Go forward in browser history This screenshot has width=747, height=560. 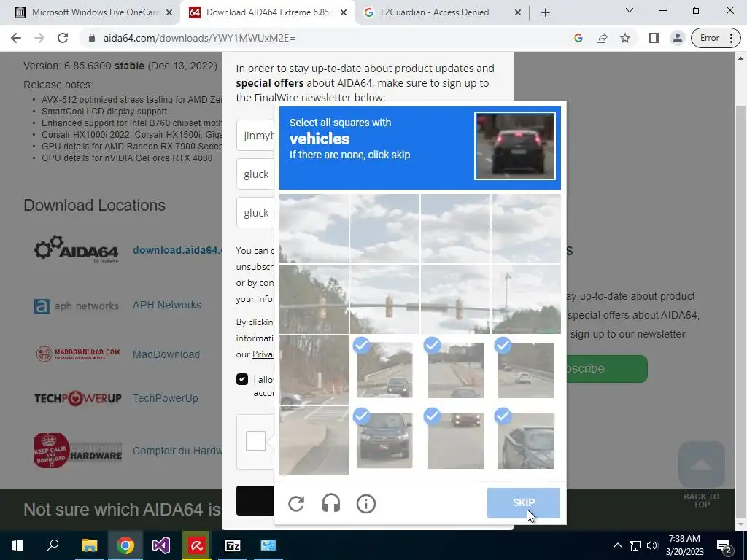tap(39, 38)
